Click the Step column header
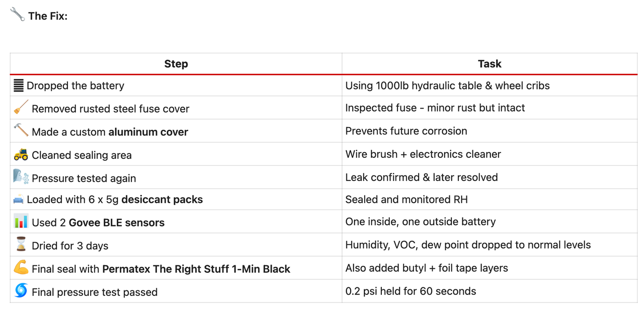The width and height of the screenshot is (644, 312). click(x=176, y=64)
